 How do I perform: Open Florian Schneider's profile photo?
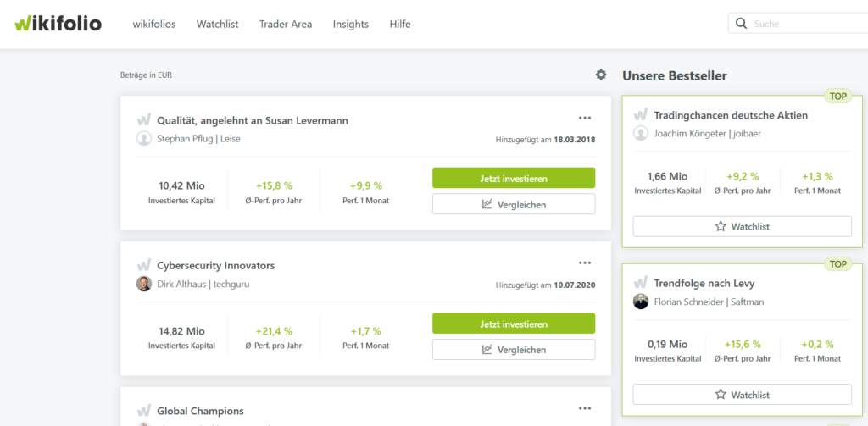pos(641,302)
